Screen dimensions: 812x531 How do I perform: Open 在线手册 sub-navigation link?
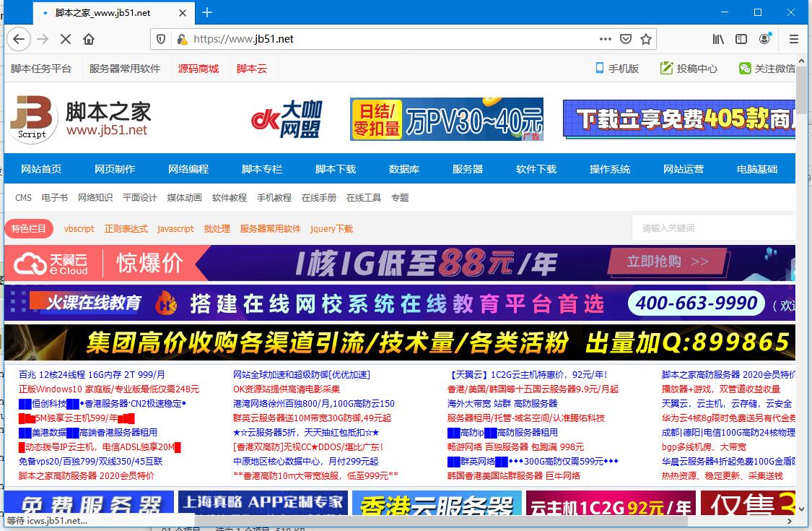click(319, 197)
